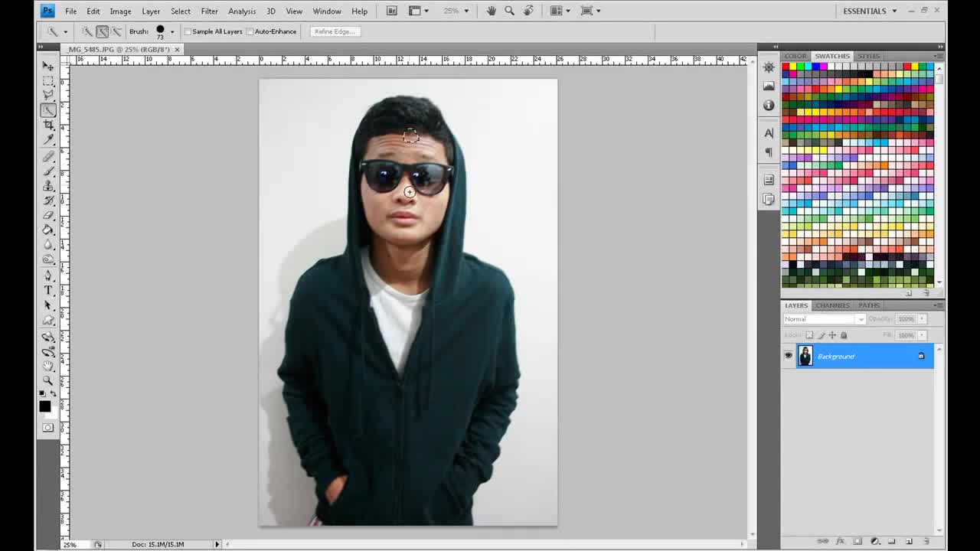Click the foreground black color swatch
This screenshot has height=551, width=980.
(x=45, y=406)
